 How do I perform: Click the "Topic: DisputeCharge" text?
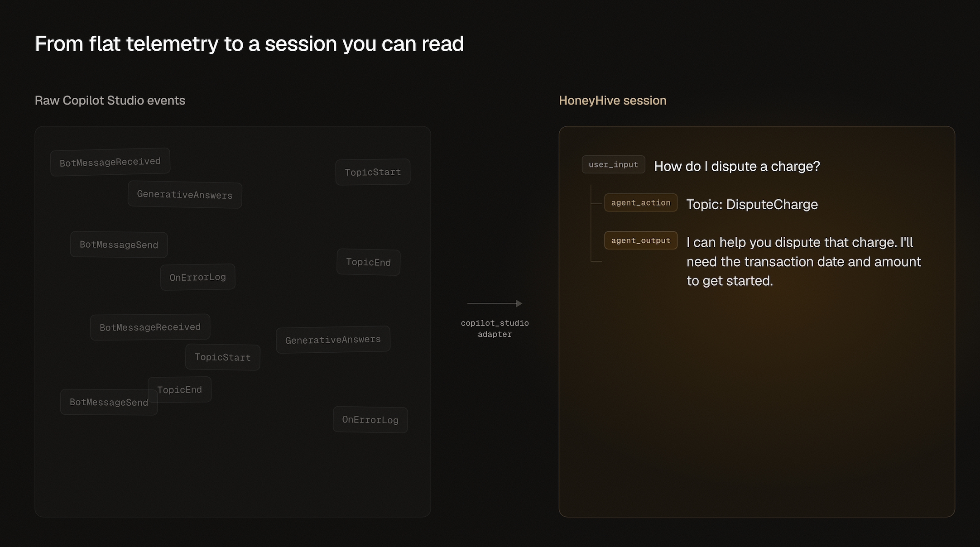(752, 204)
